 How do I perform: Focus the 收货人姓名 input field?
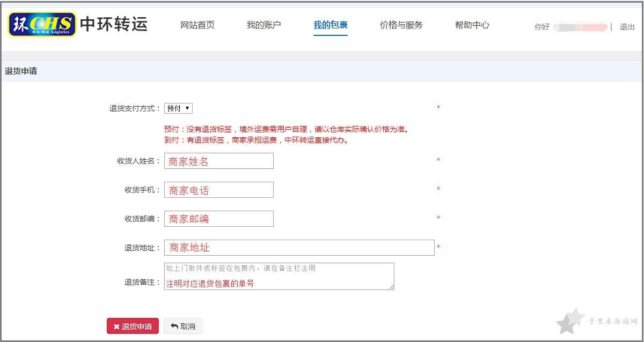[x=219, y=161]
